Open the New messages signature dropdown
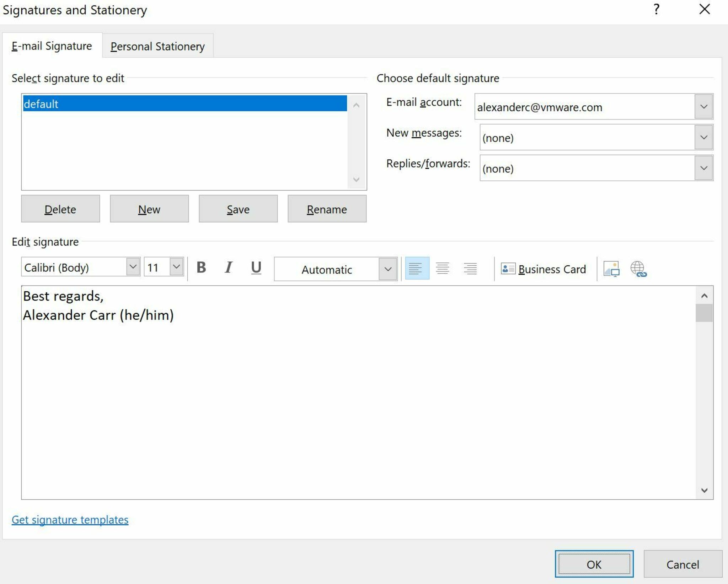This screenshot has width=728, height=584. (x=703, y=138)
